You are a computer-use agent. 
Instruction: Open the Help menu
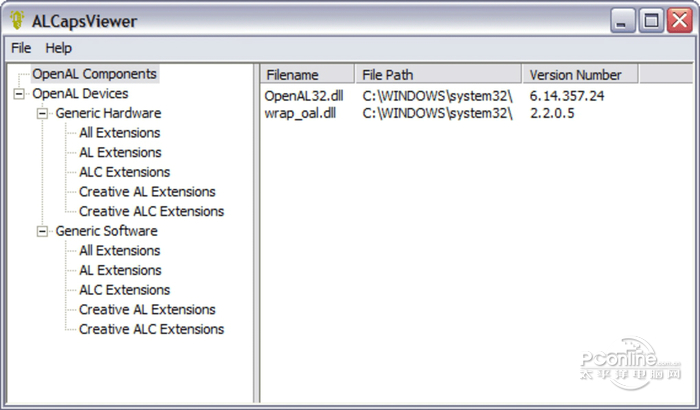pos(59,48)
